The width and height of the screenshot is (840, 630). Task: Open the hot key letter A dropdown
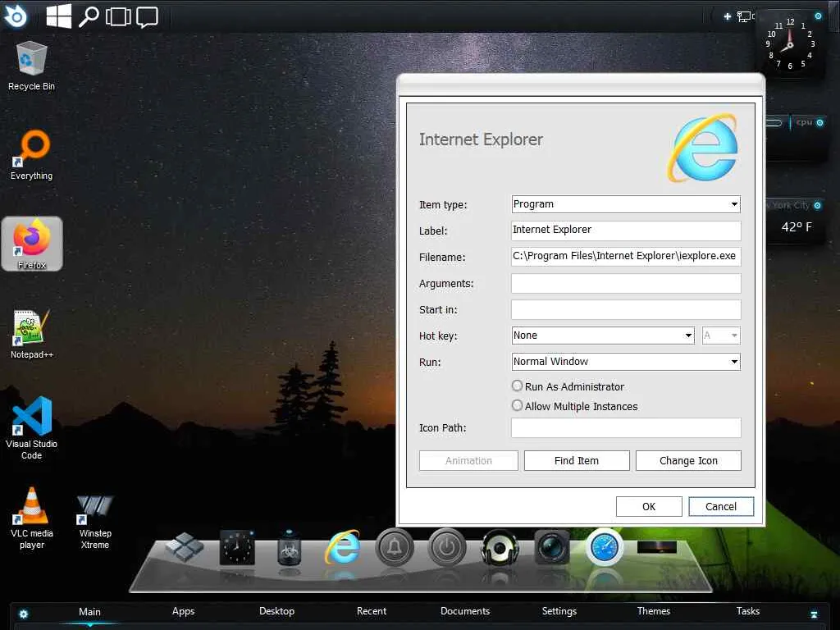click(721, 336)
